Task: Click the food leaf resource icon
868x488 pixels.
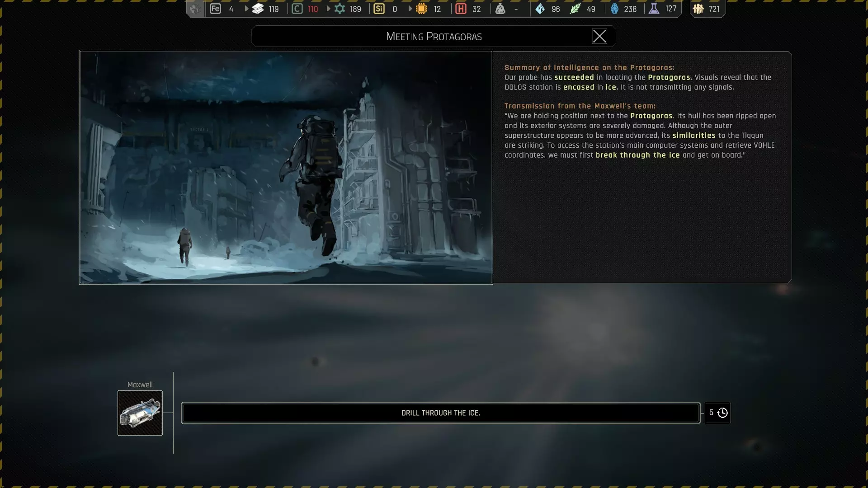Action: click(x=575, y=9)
